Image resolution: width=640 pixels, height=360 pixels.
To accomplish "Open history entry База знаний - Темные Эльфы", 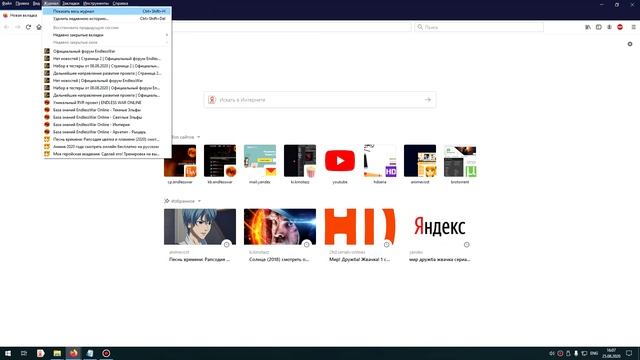I will tap(107, 110).
